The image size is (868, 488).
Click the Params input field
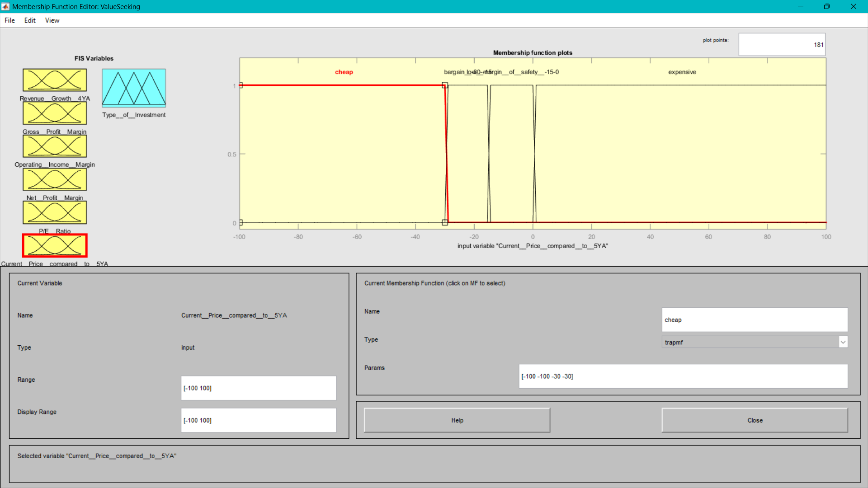(x=683, y=376)
